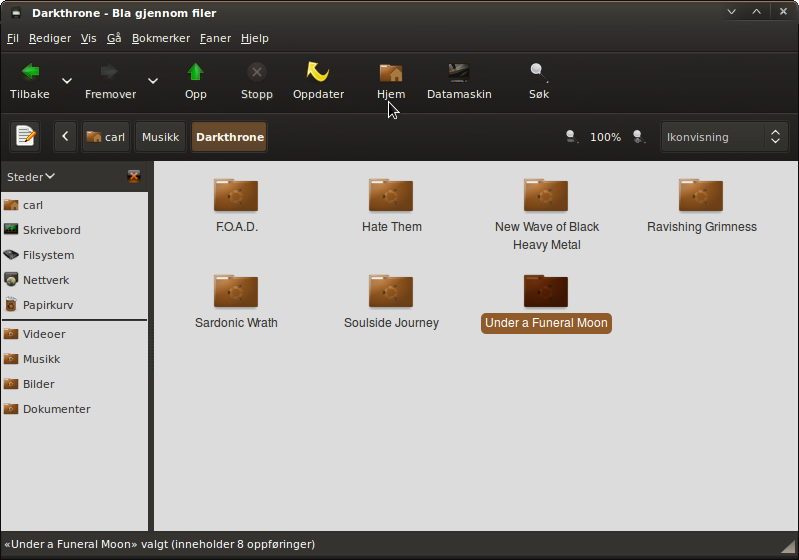Select New Wave of Black Heavy Metal folder
The height and width of the screenshot is (560, 799).
click(546, 195)
